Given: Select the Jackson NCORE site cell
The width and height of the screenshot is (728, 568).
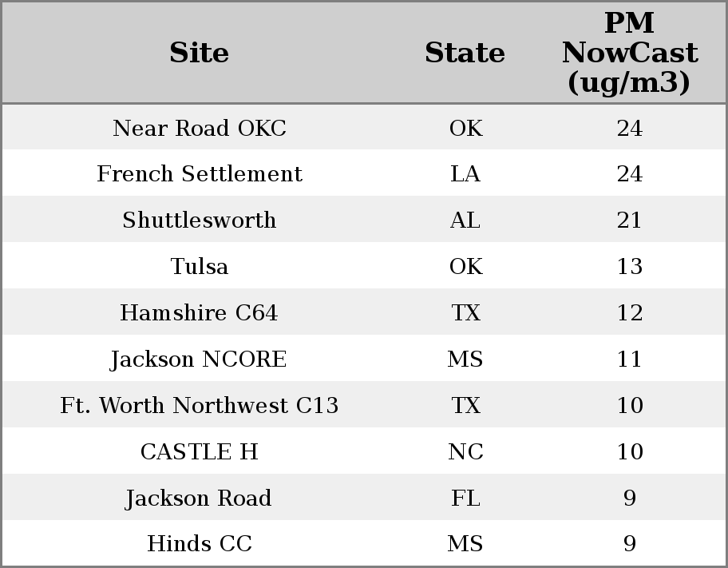Looking at the screenshot, I should [200, 359].
